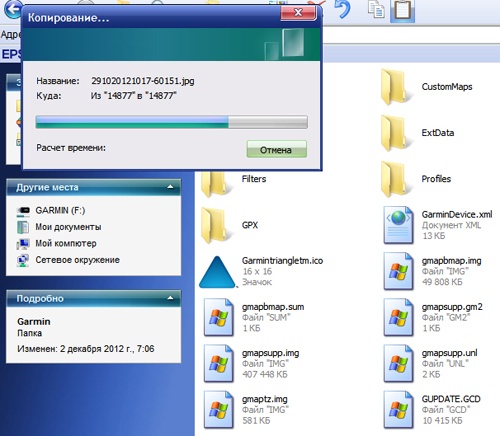Open Сетевое окружение link

pyautogui.click(x=77, y=260)
